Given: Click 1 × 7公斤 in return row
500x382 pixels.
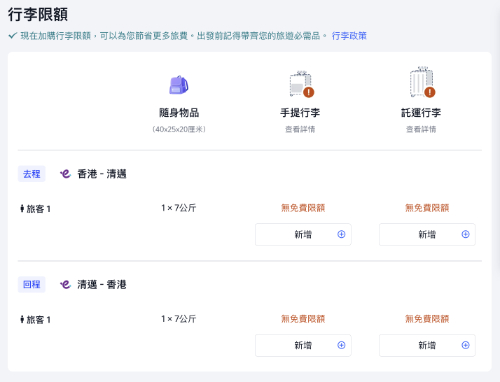Looking at the screenshot, I should 179,319.
